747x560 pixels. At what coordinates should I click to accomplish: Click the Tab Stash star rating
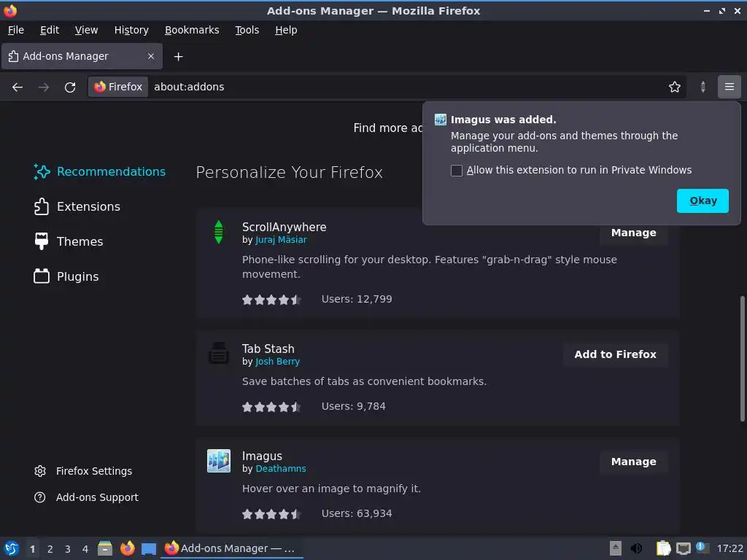(271, 407)
